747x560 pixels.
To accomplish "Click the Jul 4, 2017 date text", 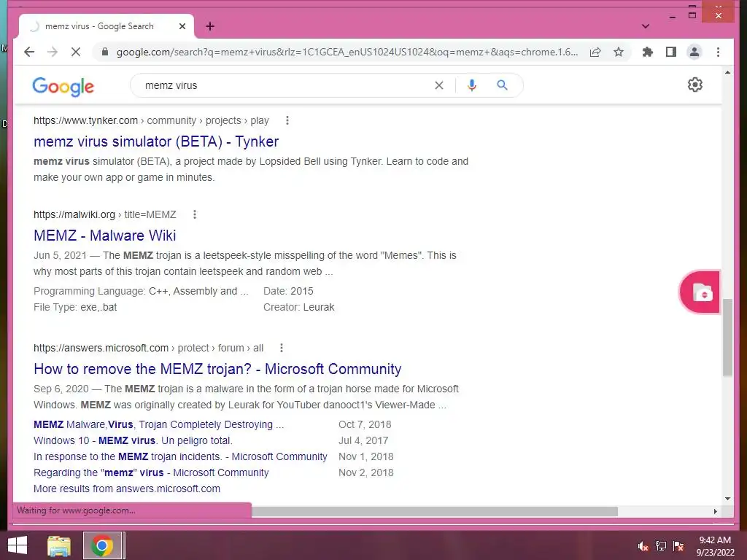I will tap(363, 440).
